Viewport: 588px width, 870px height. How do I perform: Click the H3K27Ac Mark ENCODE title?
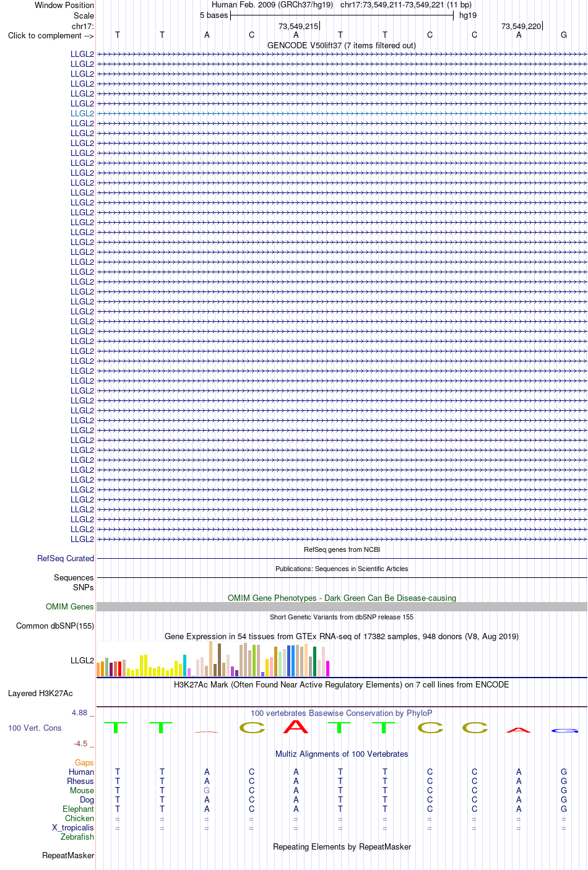pos(342,684)
